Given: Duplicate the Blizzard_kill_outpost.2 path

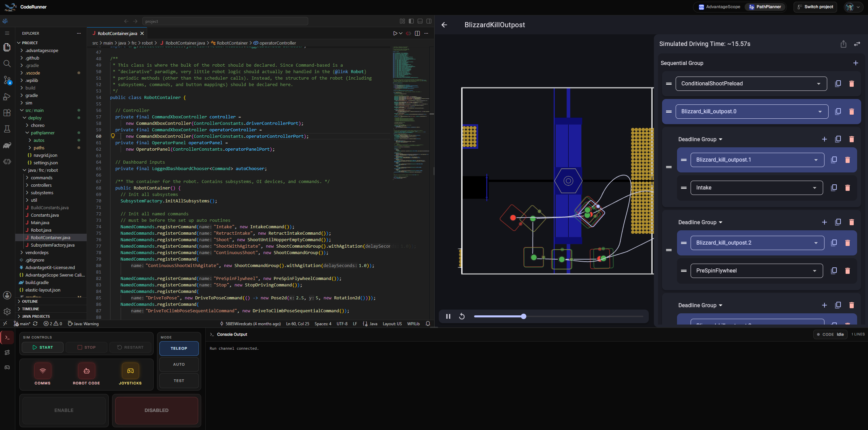Looking at the screenshot, I should (834, 243).
